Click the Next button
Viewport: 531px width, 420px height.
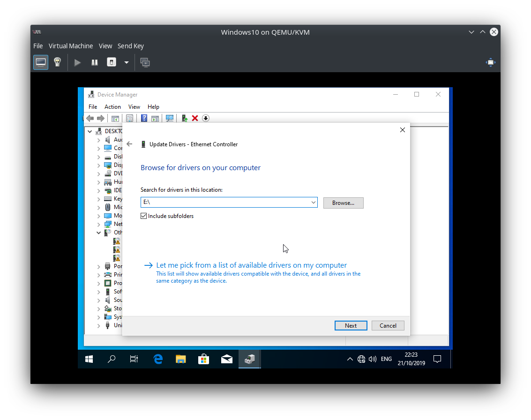coord(351,325)
